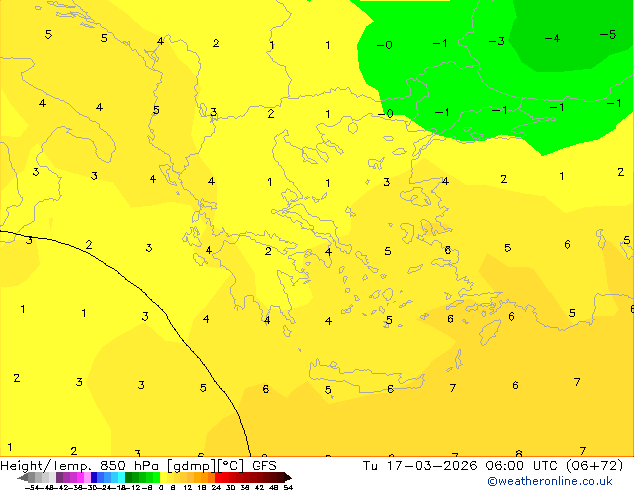Click the '(06+72)' forecast offset text
This screenshot has width=634, height=490.
[594, 466]
